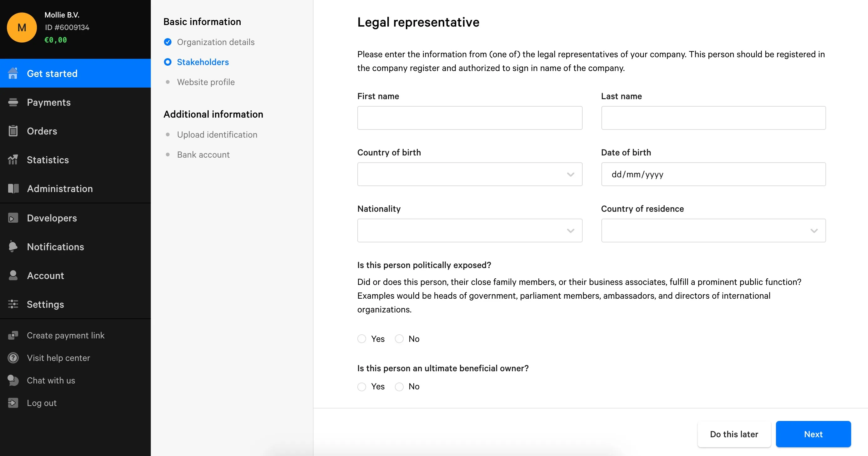This screenshot has height=456, width=868.
Task: Open the Developers terminal icon
Action: coord(13,218)
